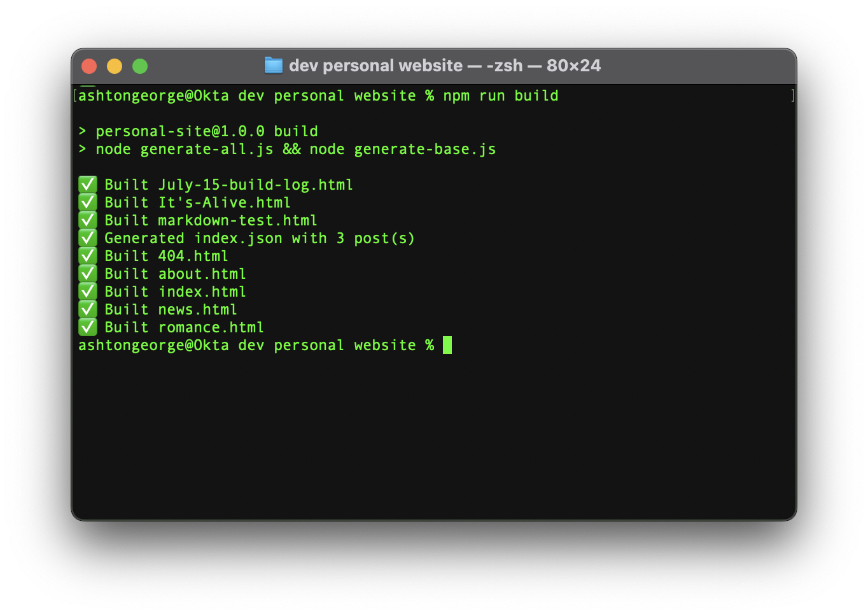Image resolution: width=868 pixels, height=615 pixels.
Task: Click the checkmark beside July-15-build-log.html
Action: pos(88,185)
